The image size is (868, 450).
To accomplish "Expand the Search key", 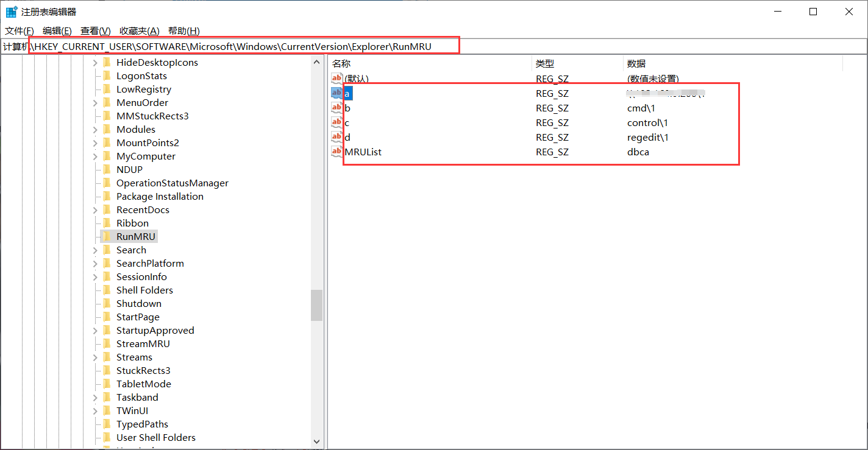I will [95, 250].
